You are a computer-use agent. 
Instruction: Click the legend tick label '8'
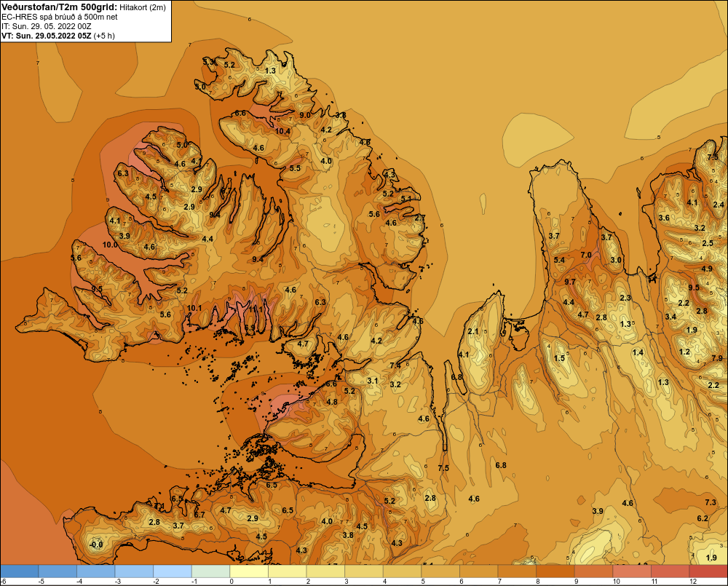538,582
